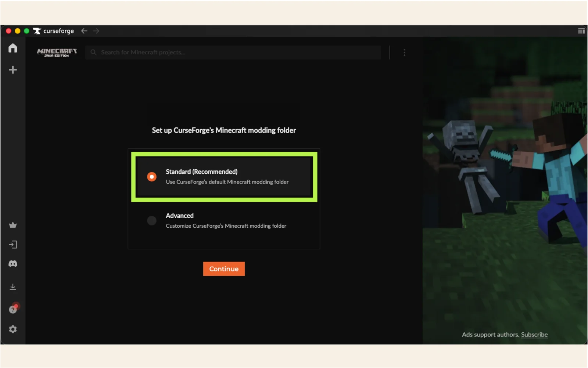This screenshot has width=588, height=368.
Task: Open the crown premium icon
Action: pyautogui.click(x=13, y=225)
